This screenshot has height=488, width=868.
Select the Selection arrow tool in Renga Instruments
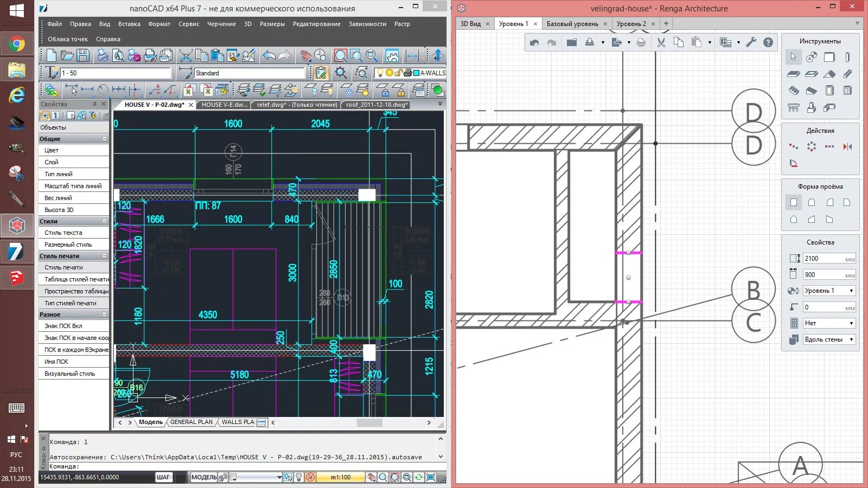(x=794, y=57)
